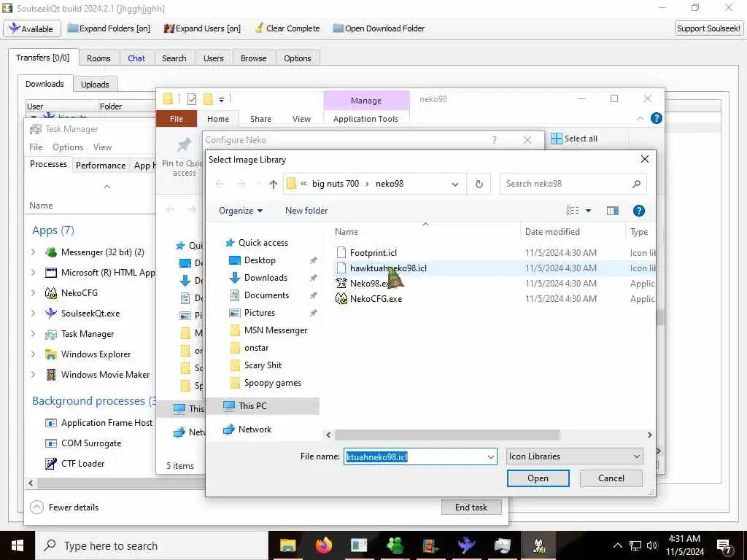Click the Open button in file dialog

coord(538,478)
